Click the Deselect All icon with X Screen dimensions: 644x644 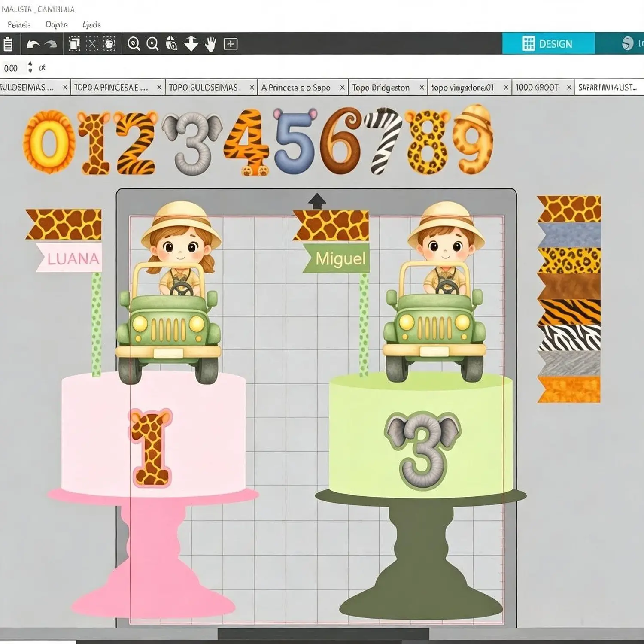click(x=92, y=44)
